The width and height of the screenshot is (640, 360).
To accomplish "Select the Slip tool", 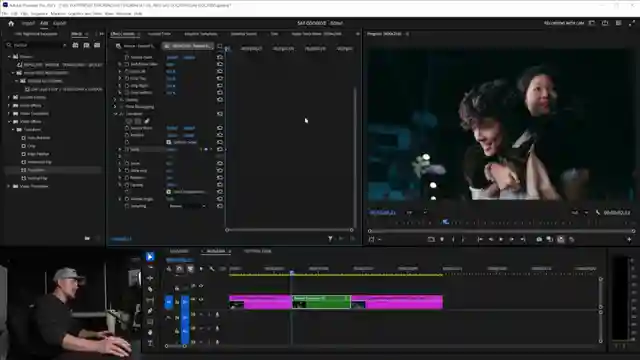I will pyautogui.click(x=150, y=300).
